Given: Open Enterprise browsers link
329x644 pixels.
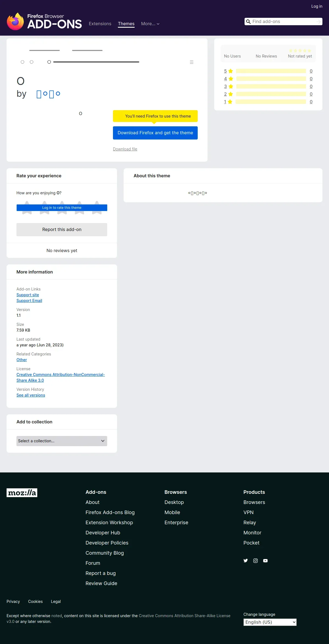Looking at the screenshot, I should [176, 523].
